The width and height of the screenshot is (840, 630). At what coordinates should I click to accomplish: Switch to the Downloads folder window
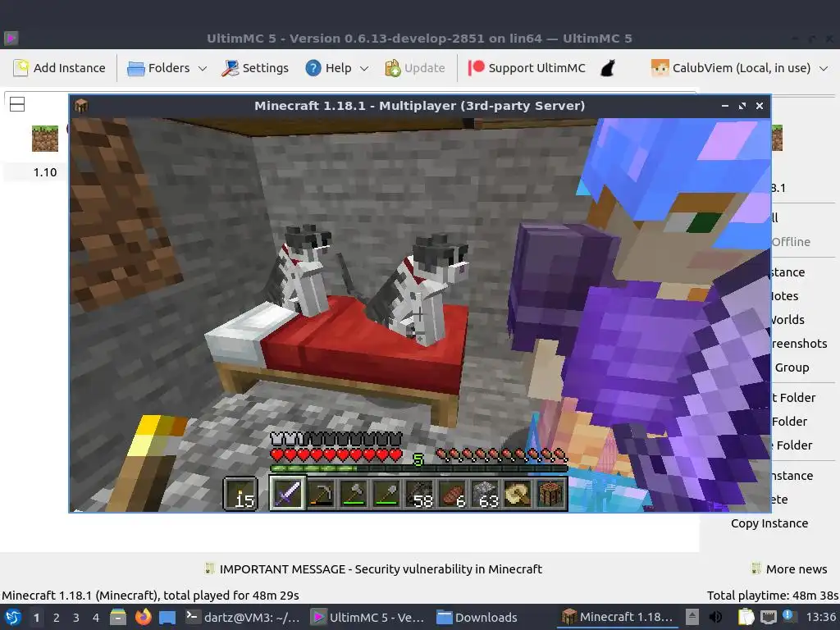point(477,617)
